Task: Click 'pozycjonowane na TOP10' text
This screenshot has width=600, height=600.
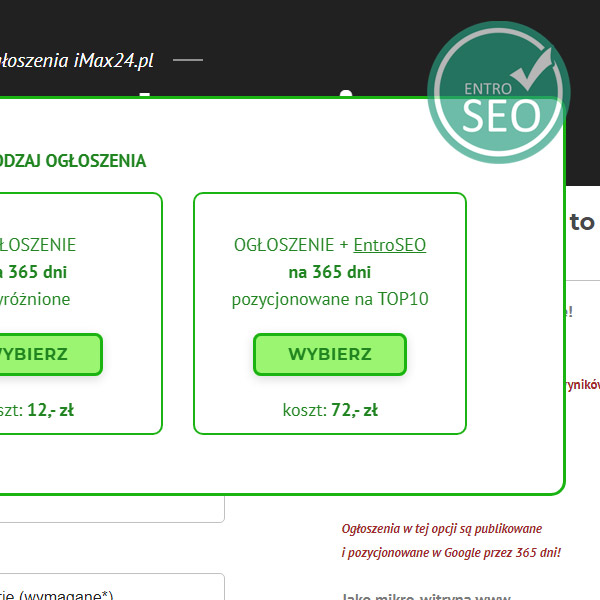Action: click(330, 299)
